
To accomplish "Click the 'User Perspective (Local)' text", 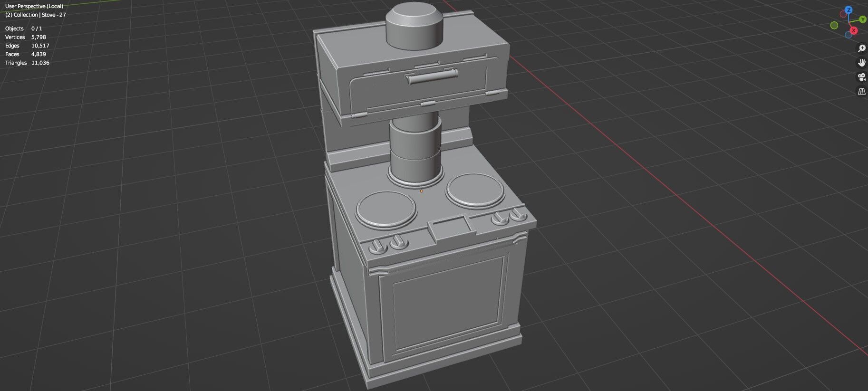I will (x=34, y=6).
